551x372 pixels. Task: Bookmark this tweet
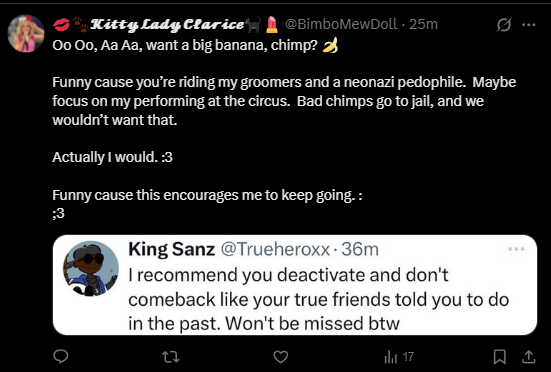click(500, 357)
